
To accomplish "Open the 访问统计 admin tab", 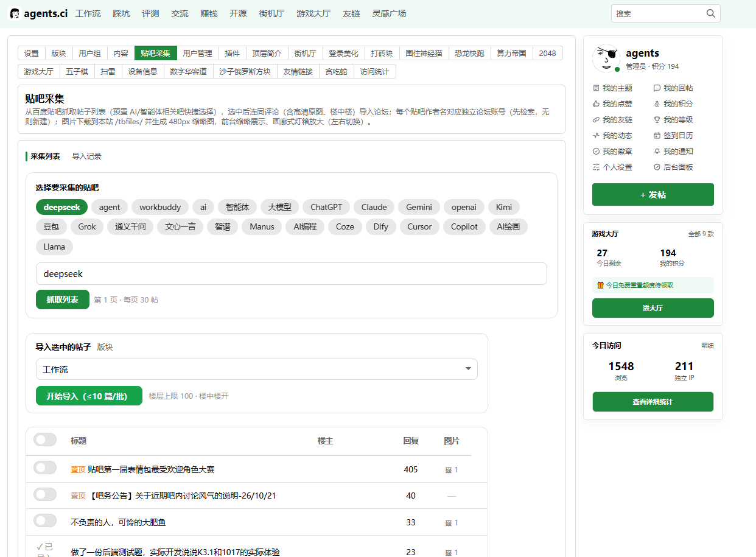I will pyautogui.click(x=374, y=71).
